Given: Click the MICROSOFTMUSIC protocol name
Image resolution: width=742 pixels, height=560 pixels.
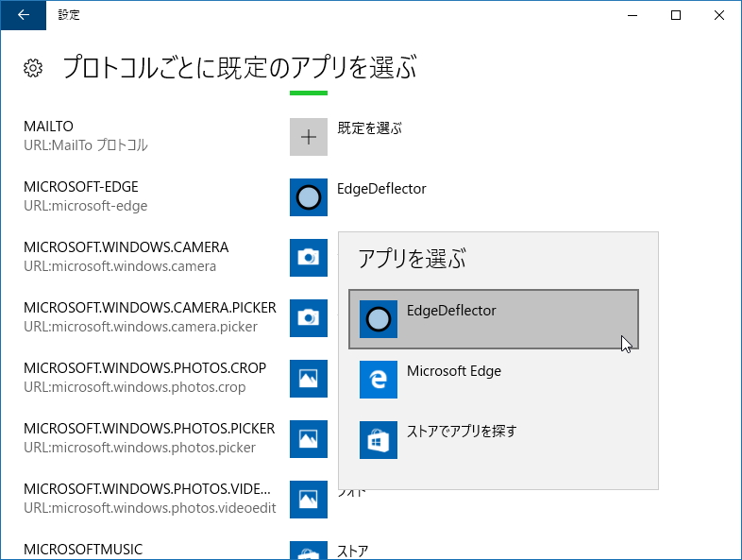Looking at the screenshot, I should [83, 549].
